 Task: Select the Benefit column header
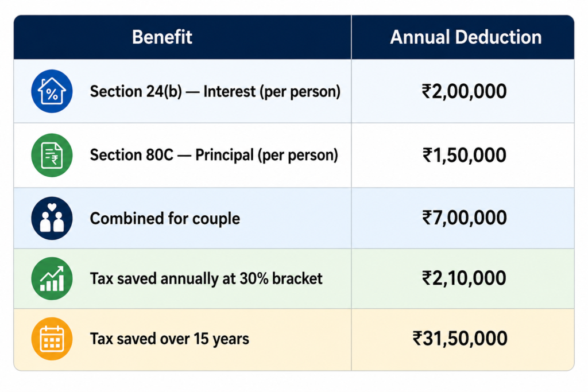[162, 37]
